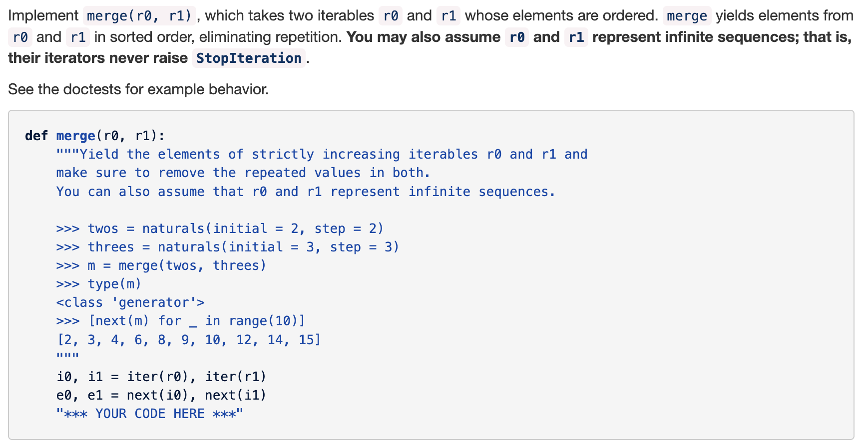Click docstring line starting 'You can also assume'
Viewport: 868px width, 448px height.
tap(306, 192)
